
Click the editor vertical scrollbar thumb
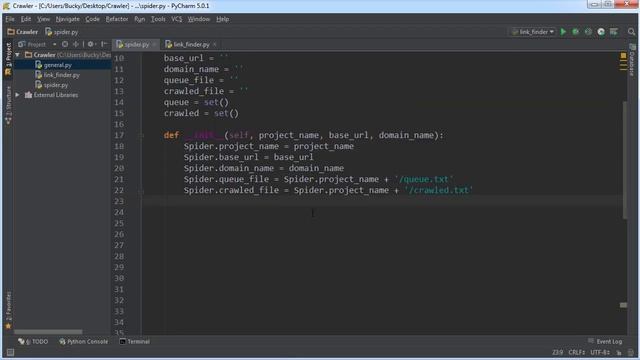(625, 160)
